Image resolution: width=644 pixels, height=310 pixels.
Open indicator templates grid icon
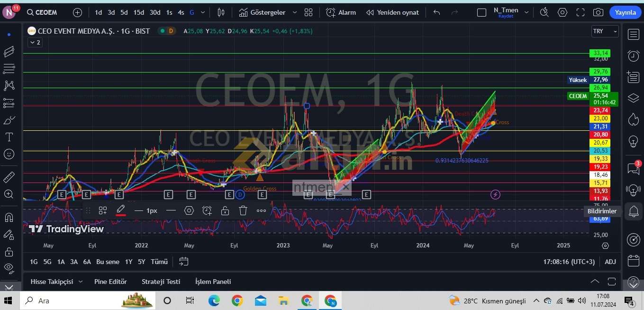(x=308, y=12)
